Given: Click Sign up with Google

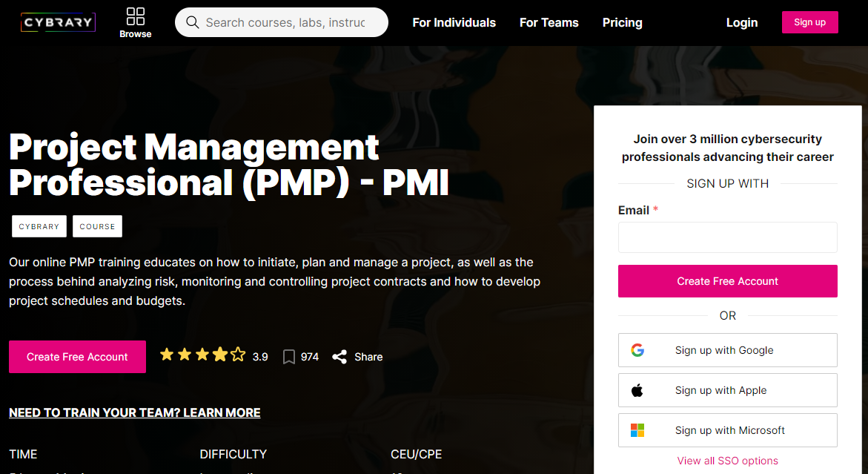Looking at the screenshot, I should [x=727, y=349].
